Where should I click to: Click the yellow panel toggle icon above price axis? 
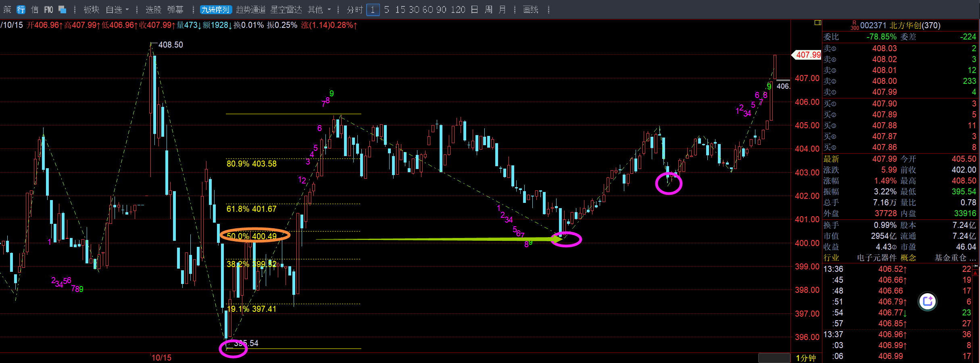[817, 23]
